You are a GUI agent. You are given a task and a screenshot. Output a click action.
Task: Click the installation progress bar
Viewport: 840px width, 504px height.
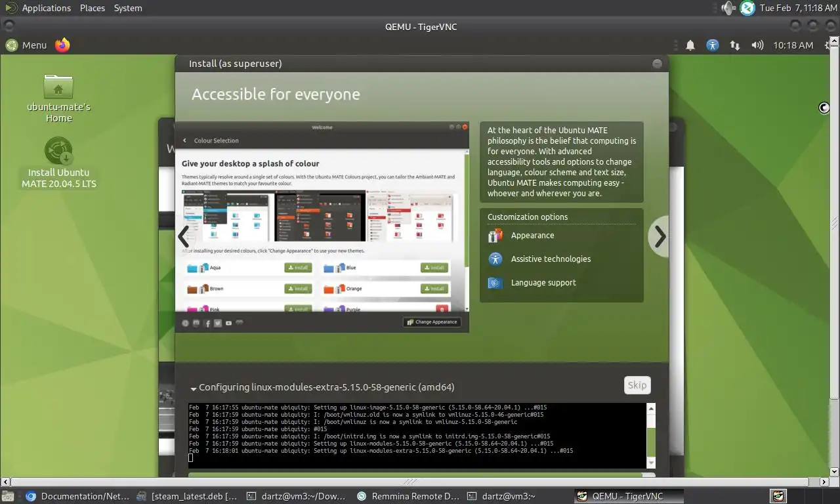click(421, 474)
